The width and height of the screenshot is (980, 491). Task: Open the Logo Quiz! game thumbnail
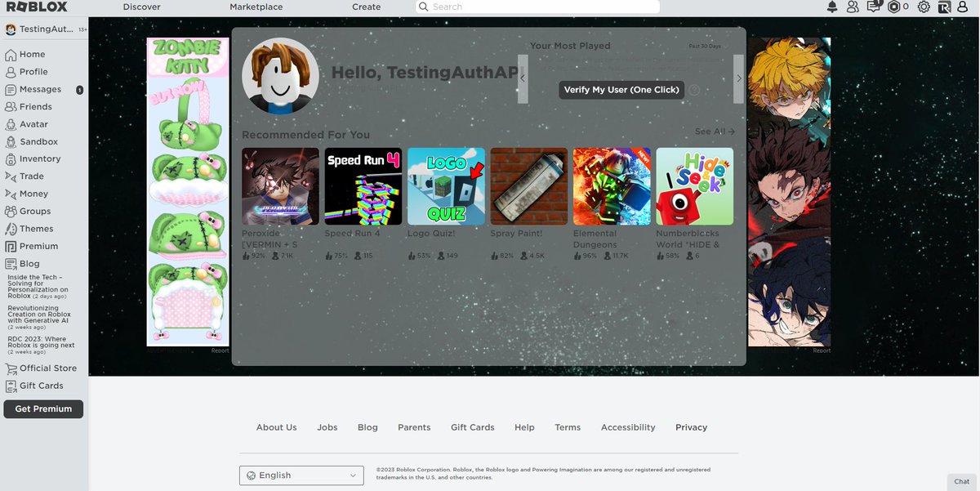pos(446,186)
